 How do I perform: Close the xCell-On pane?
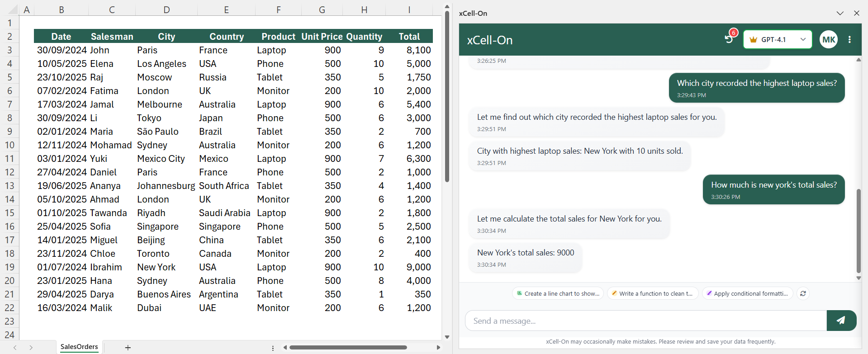(x=856, y=13)
